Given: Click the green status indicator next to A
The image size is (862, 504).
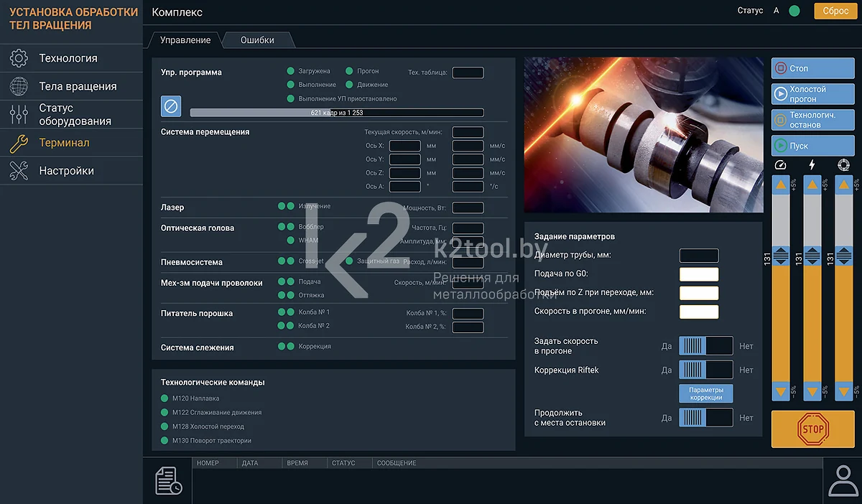Looking at the screenshot, I should pyautogui.click(x=794, y=11).
